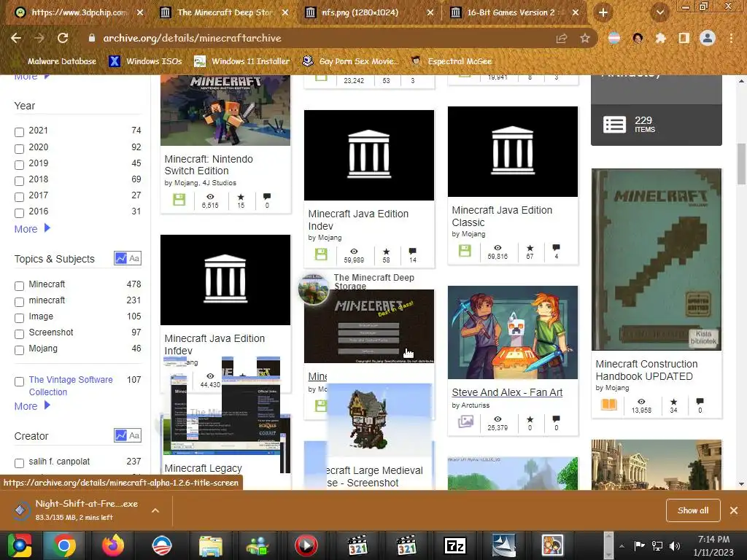This screenshot has width=747, height=560.
Task: Check the Screenshot topic filter
Action: coord(19,334)
